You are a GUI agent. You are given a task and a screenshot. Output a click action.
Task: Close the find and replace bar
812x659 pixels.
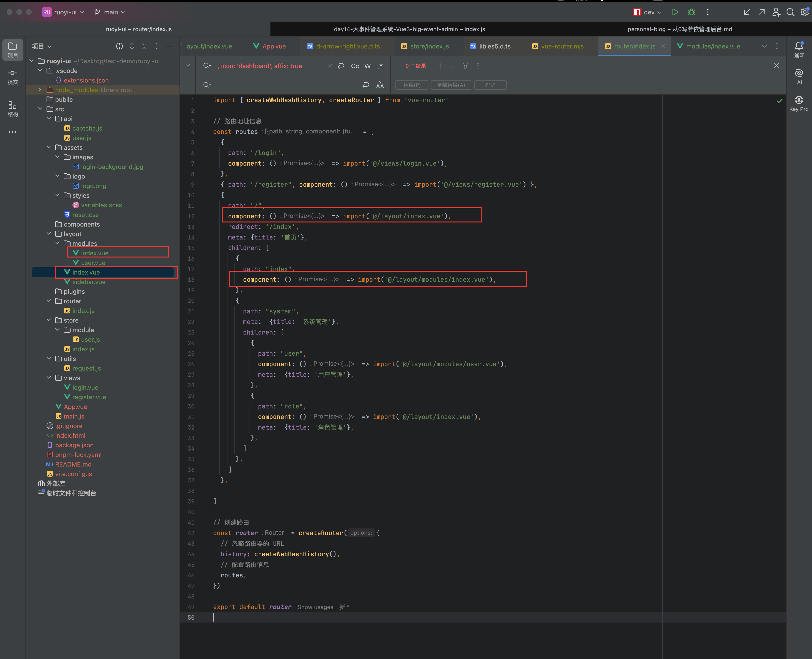(x=776, y=66)
